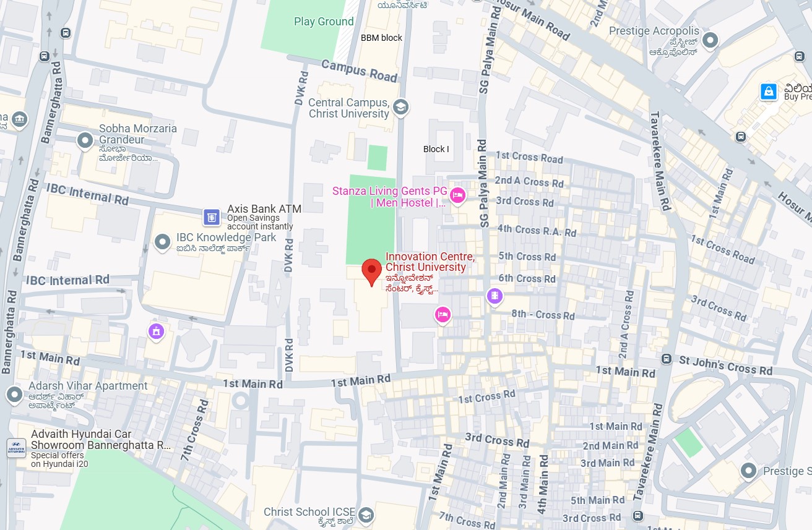Select the BBM block label
Viewport: 812px width, 530px height.
click(381, 38)
